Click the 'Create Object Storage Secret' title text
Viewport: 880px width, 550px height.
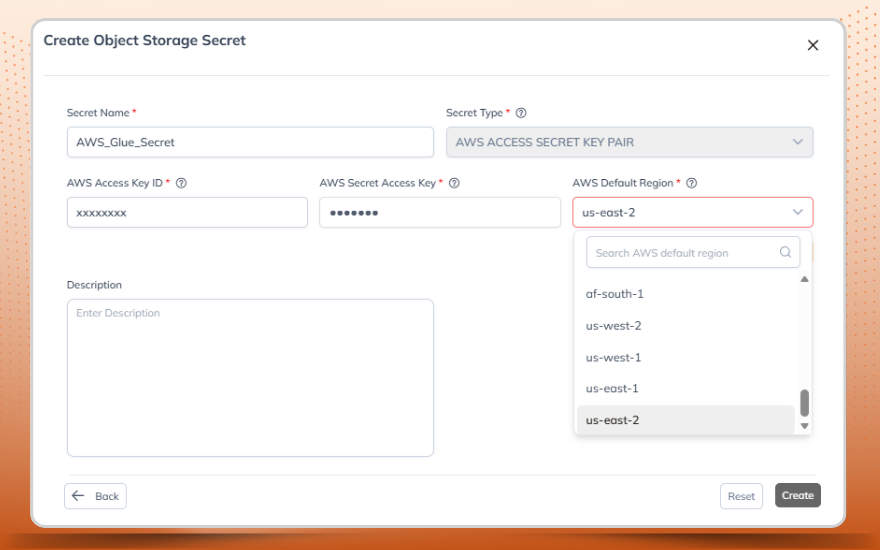145,40
